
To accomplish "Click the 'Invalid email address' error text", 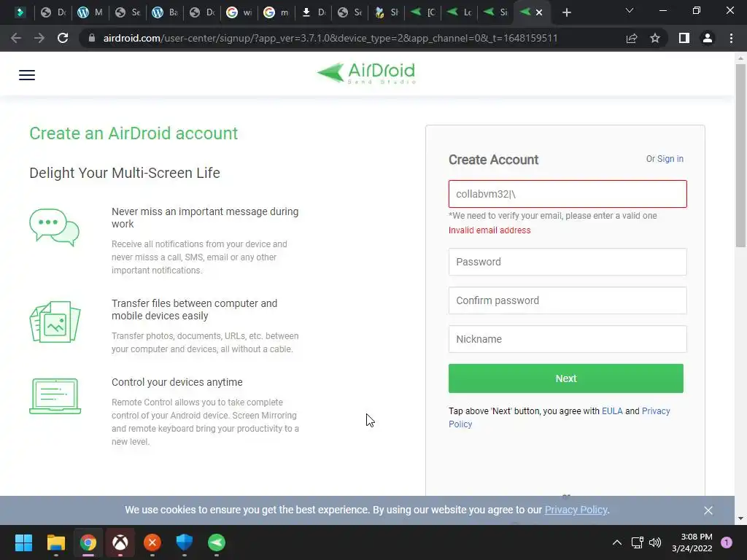I will click(x=489, y=230).
